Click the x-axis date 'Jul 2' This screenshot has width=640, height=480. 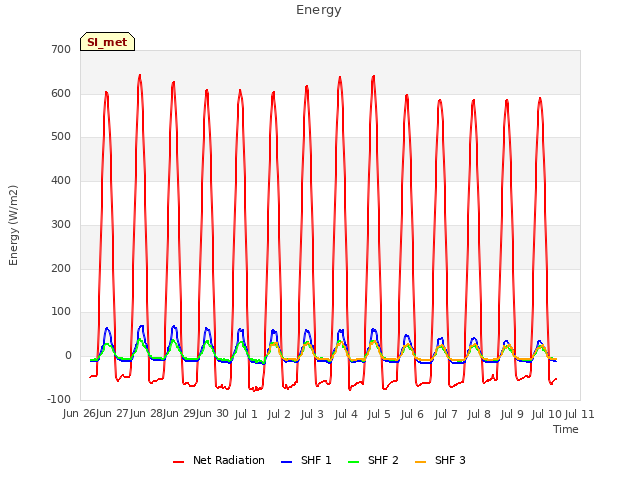(x=279, y=414)
